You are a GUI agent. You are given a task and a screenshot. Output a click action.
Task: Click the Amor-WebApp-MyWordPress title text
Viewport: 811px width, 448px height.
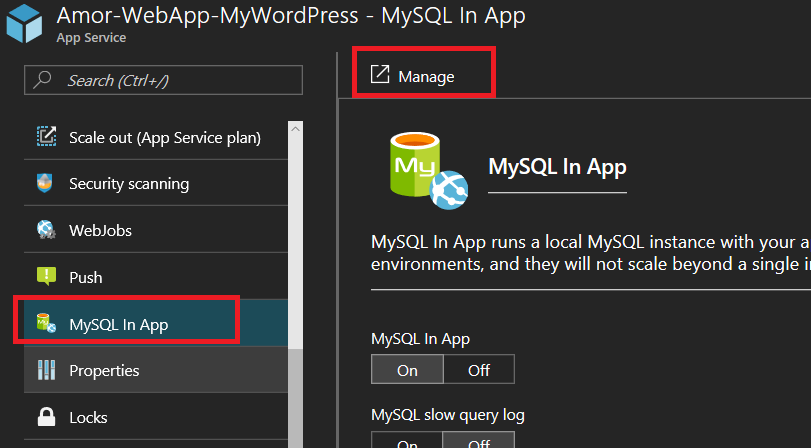pyautogui.click(x=291, y=16)
